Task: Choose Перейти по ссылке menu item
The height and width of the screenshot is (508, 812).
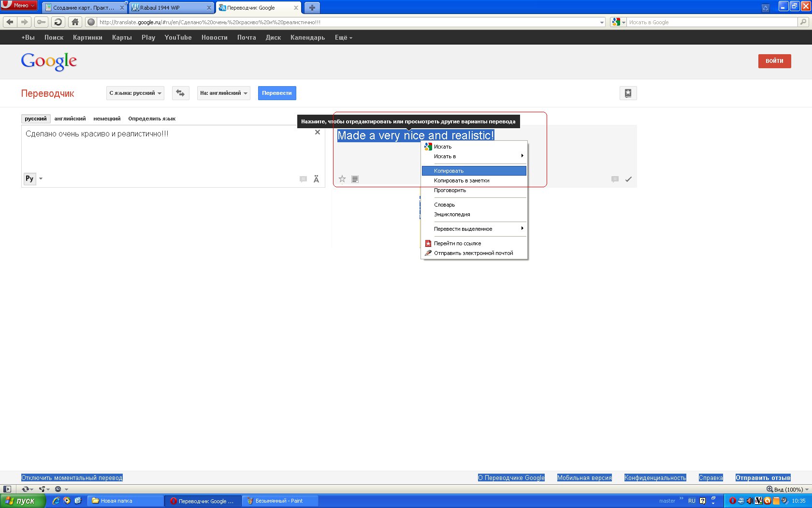Action: (474, 243)
